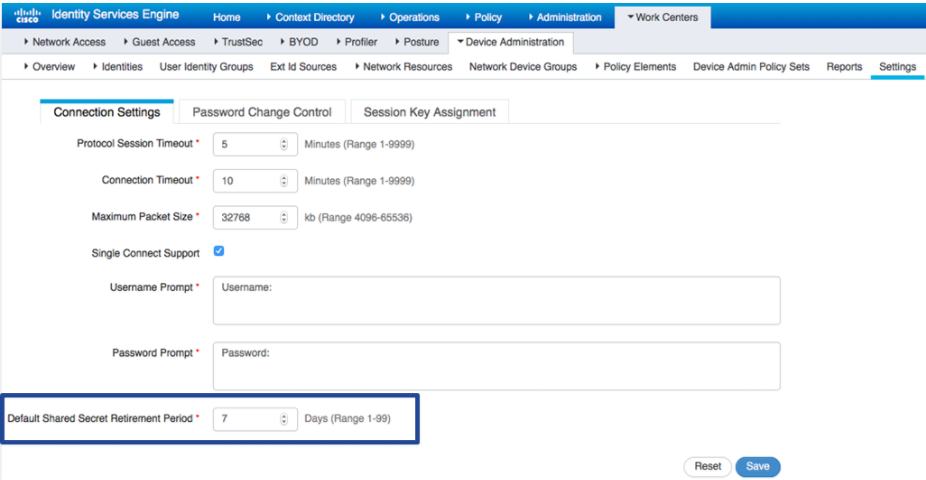Click the 'Days (Range 1-99)' hint text
The height and width of the screenshot is (480, 926).
point(347,418)
